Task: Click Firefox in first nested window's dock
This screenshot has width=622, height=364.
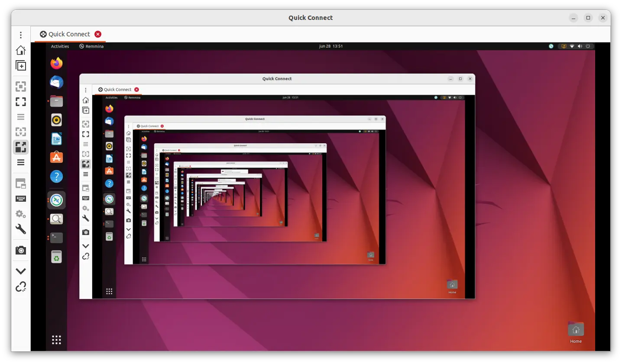Action: (109, 109)
